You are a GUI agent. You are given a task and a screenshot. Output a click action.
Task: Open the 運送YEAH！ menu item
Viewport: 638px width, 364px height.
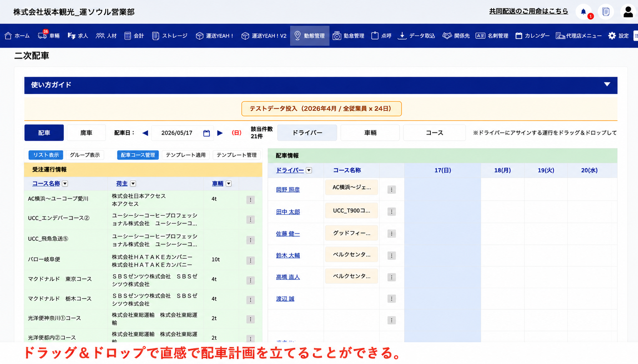pos(215,36)
